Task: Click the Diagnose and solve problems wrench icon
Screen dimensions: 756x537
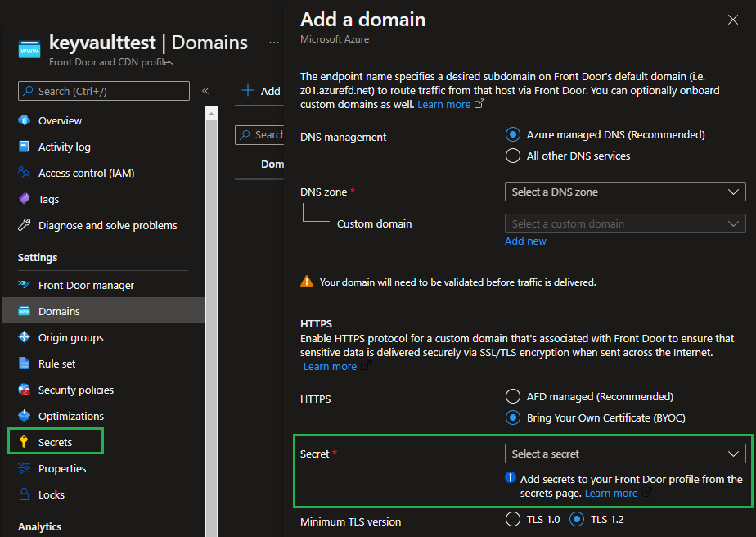Action: (24, 225)
